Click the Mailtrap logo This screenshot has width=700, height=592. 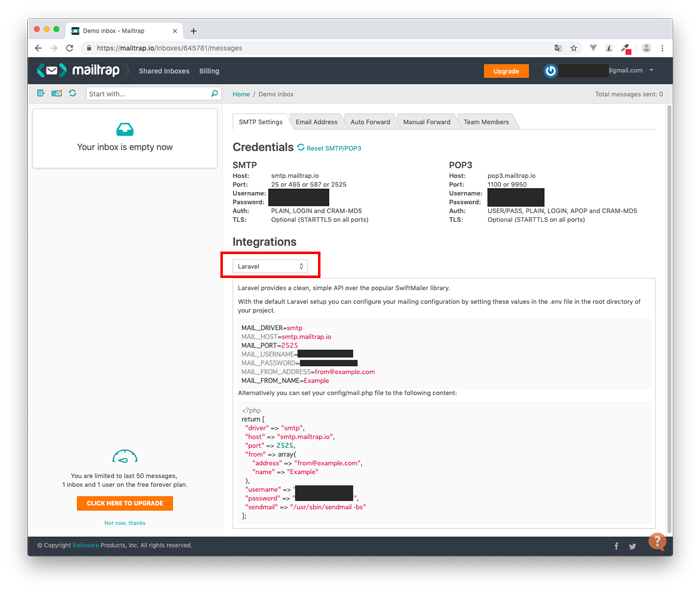pos(79,71)
